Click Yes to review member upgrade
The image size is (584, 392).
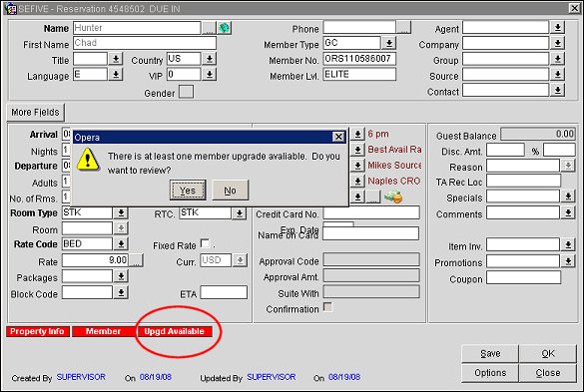click(x=188, y=191)
